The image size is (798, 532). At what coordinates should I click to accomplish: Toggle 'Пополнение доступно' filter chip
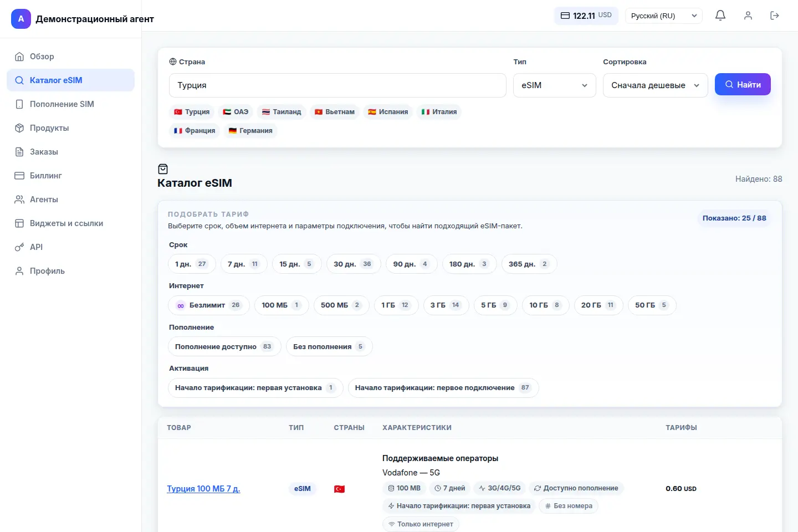(x=224, y=346)
